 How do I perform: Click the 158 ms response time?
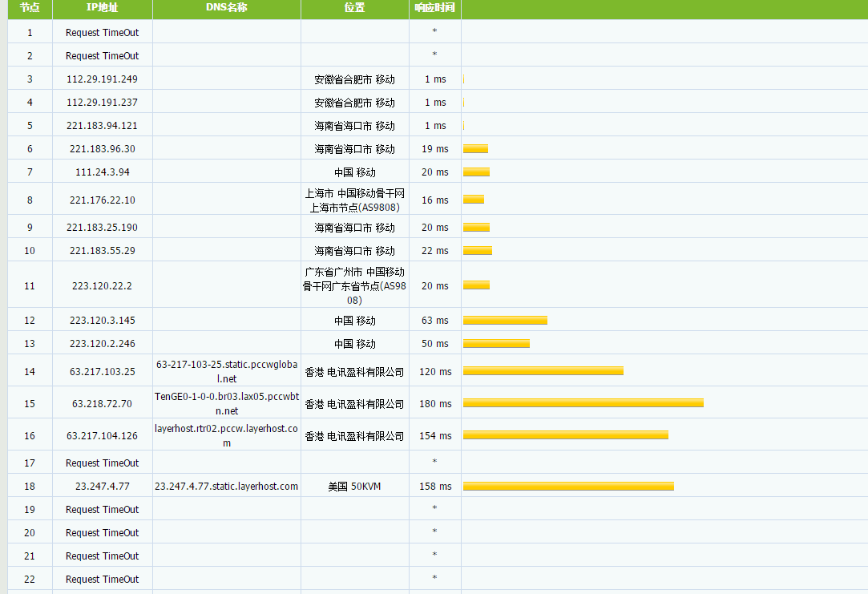435,486
